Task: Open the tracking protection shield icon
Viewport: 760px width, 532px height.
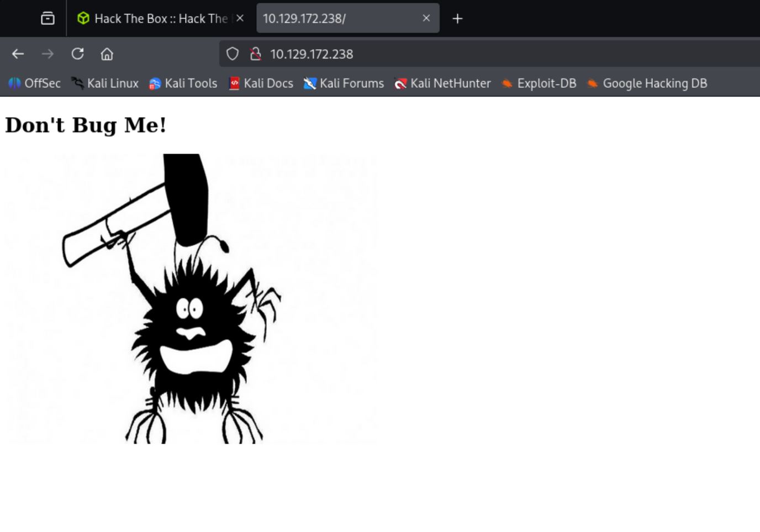Action: click(233, 54)
